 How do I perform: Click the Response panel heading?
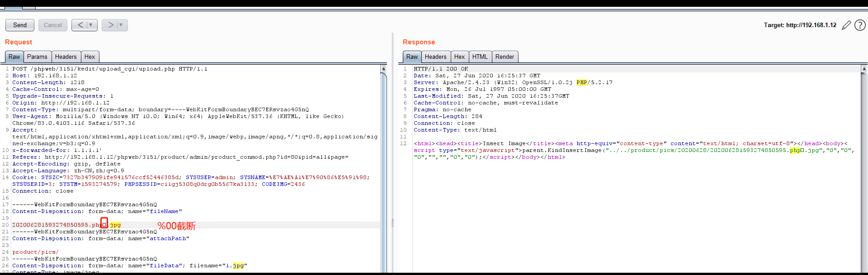419,42
